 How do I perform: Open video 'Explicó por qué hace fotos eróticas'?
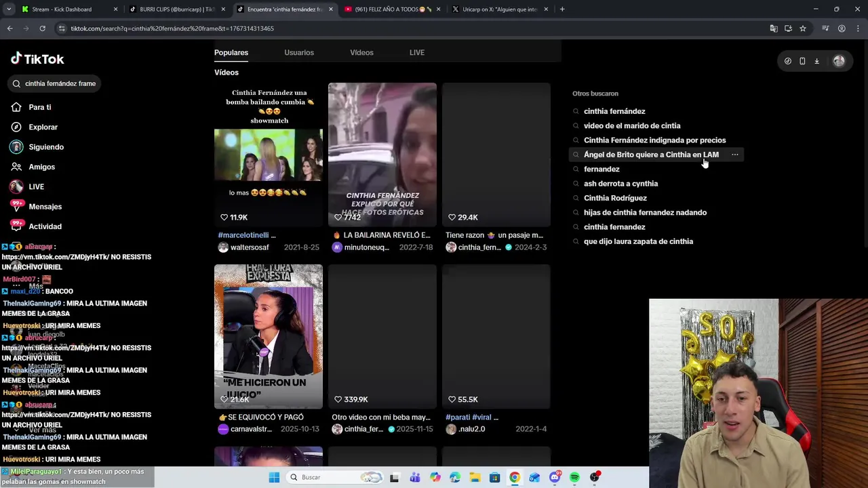click(382, 155)
